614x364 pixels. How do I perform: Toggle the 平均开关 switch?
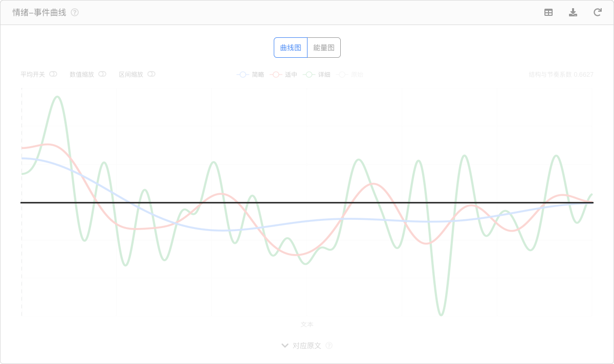coord(53,74)
